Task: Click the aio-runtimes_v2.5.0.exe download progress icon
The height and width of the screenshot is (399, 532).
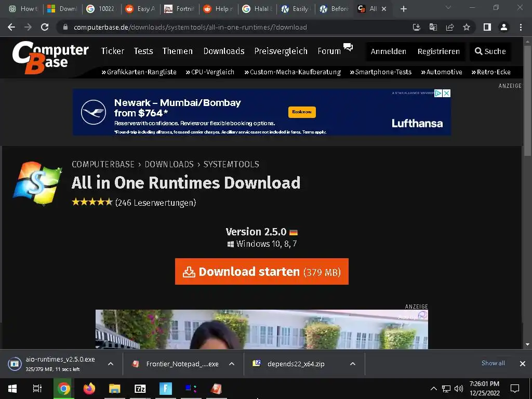Action: (15, 364)
